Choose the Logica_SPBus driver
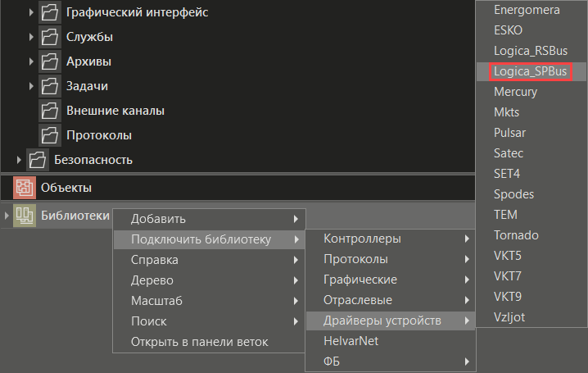Image resolution: width=588 pixels, height=373 pixels. tap(531, 71)
